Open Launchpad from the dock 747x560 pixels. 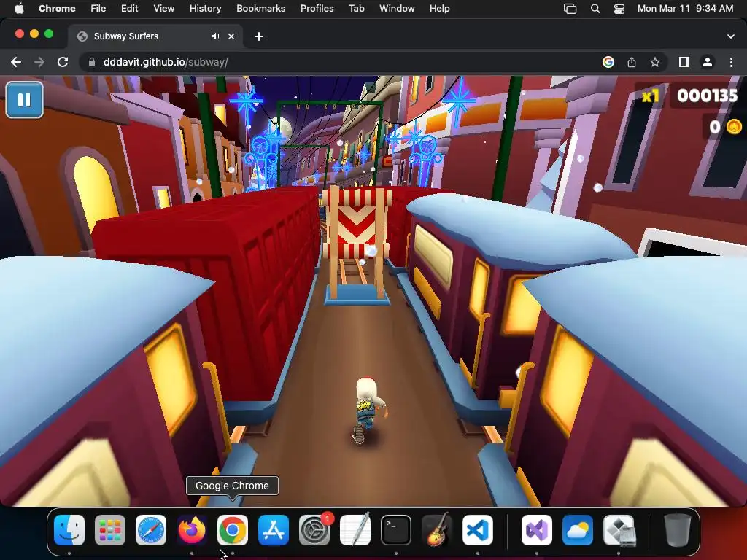tap(110, 530)
